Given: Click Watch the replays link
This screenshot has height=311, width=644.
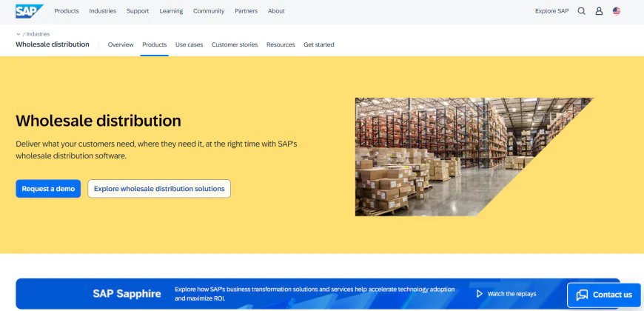Looking at the screenshot, I should [511, 294].
